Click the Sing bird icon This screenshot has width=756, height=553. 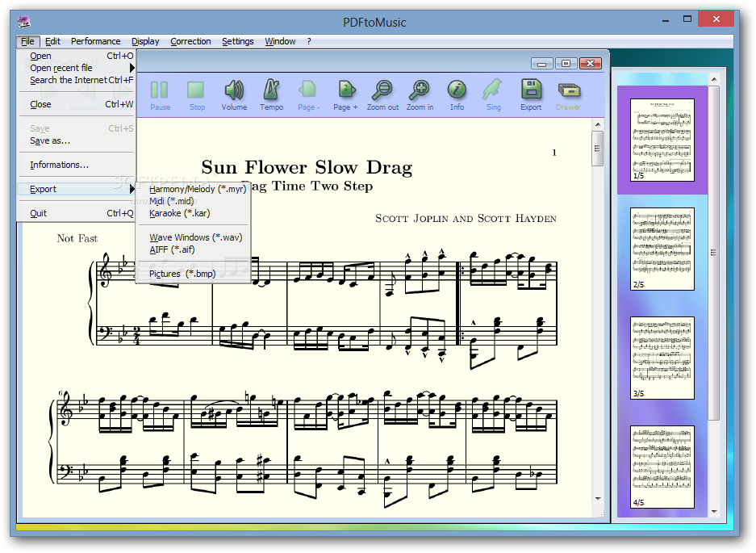pyautogui.click(x=493, y=90)
